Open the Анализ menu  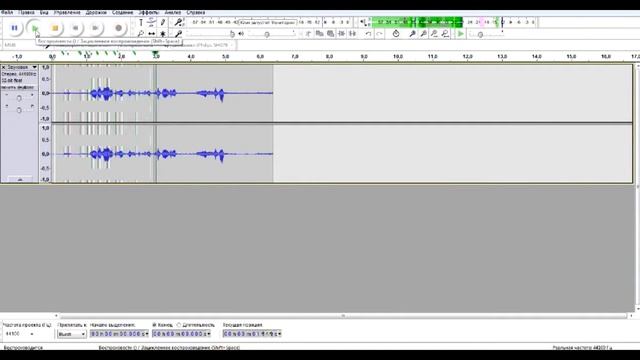pyautogui.click(x=173, y=13)
